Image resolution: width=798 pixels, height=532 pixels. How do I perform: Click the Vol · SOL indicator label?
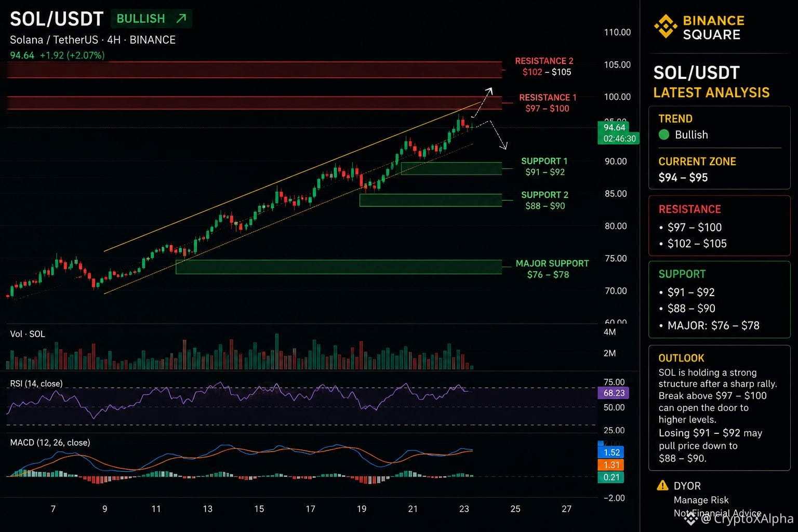coord(28,334)
